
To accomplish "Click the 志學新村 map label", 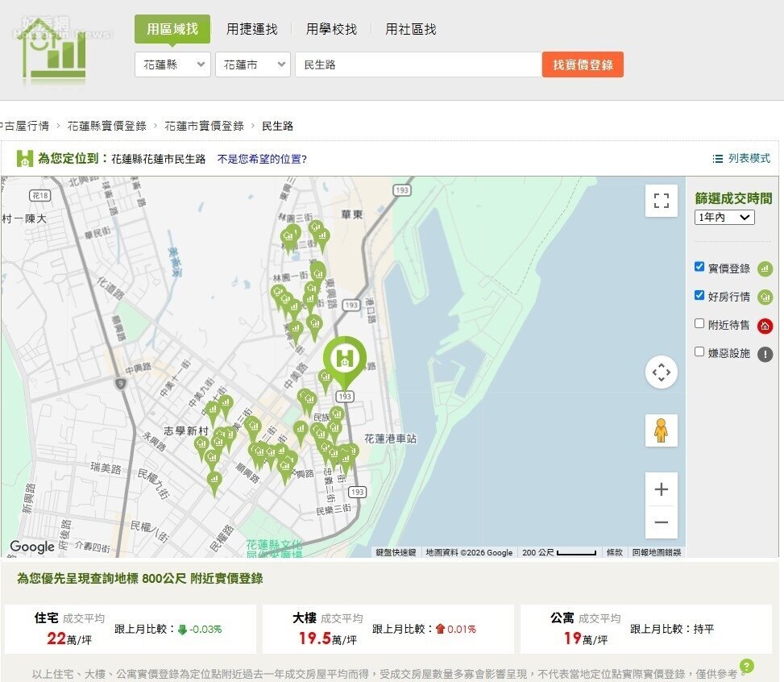I will 185,430.
